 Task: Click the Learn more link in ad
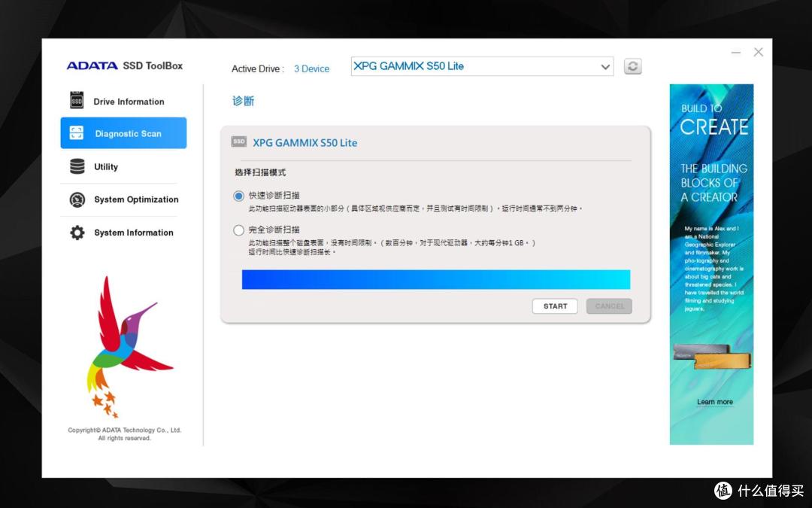point(715,402)
